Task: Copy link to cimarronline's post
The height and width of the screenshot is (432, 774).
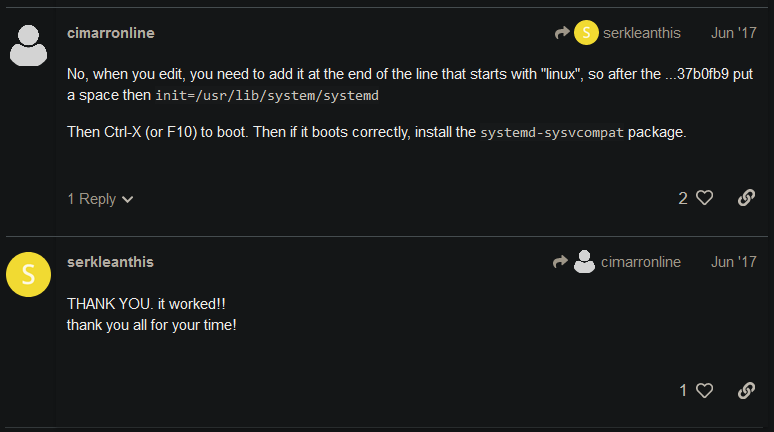Action: (746, 198)
